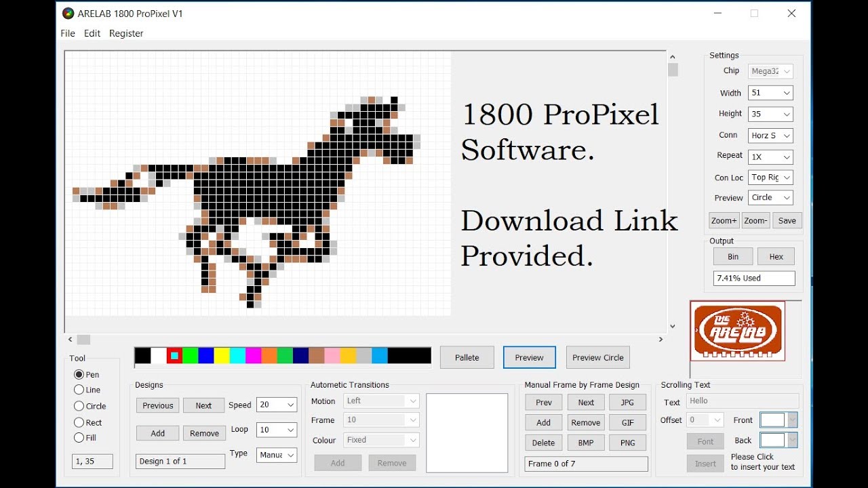Viewport: 868px width, 488px height.
Task: Click Remove in Manual Frame panel
Action: [x=586, y=422]
